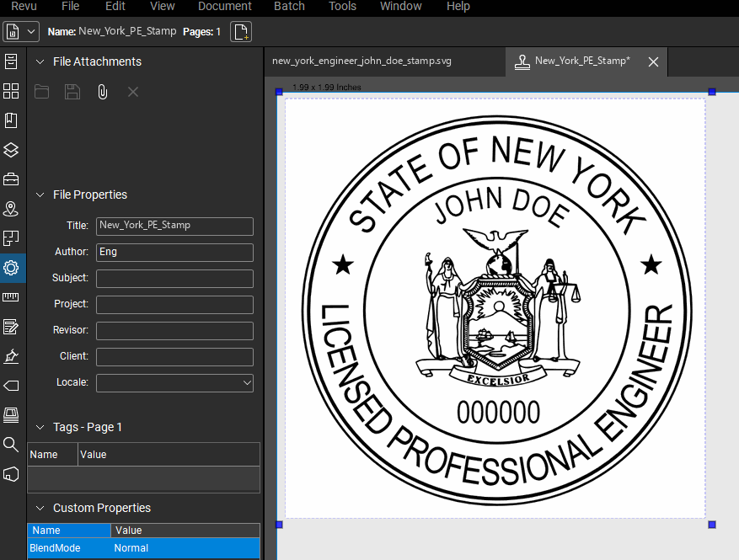Open the 3D Model Tree icon
Image resolution: width=739 pixels, height=560 pixels.
click(11, 474)
